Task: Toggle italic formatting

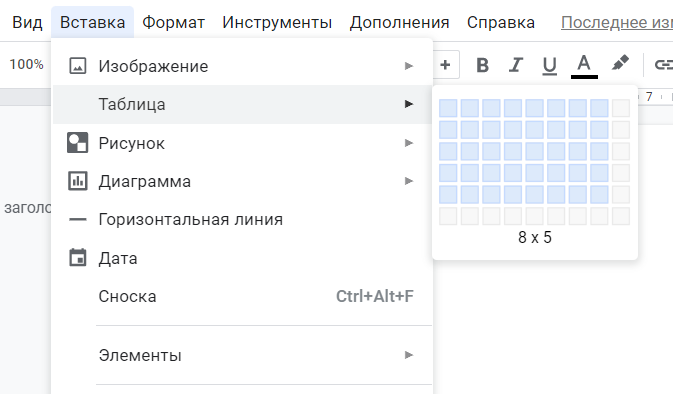Action: tap(515, 65)
